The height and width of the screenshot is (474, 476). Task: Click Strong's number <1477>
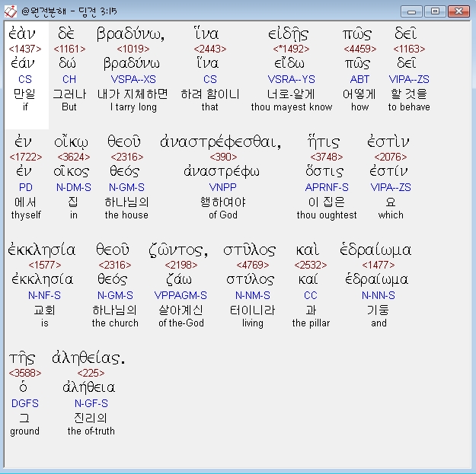tap(379, 265)
